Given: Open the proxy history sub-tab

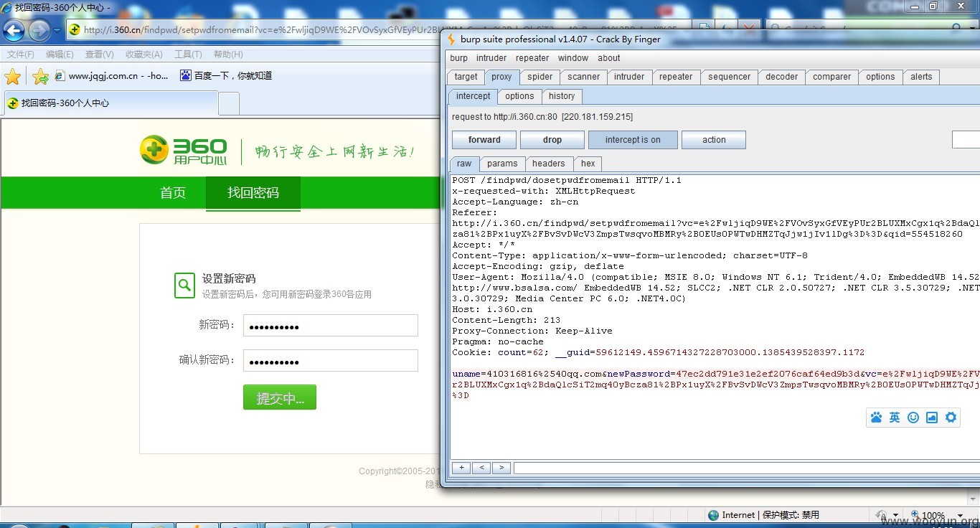Looking at the screenshot, I should pos(562,96).
